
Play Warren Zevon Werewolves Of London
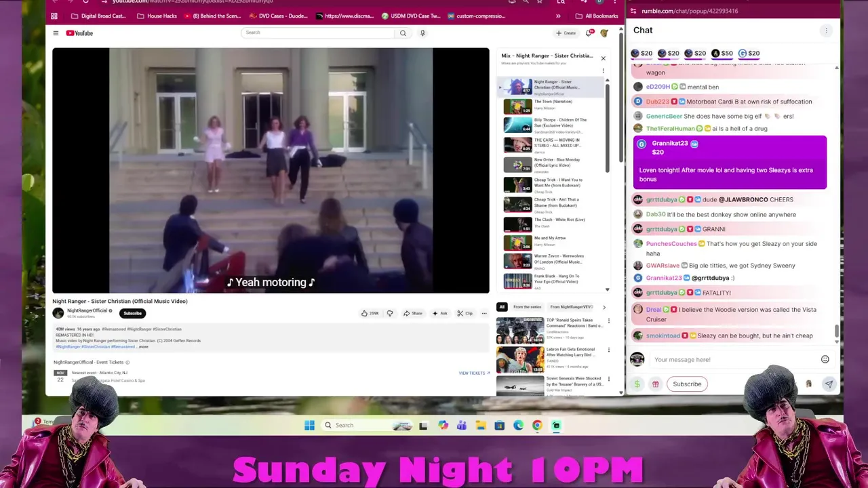(551, 261)
